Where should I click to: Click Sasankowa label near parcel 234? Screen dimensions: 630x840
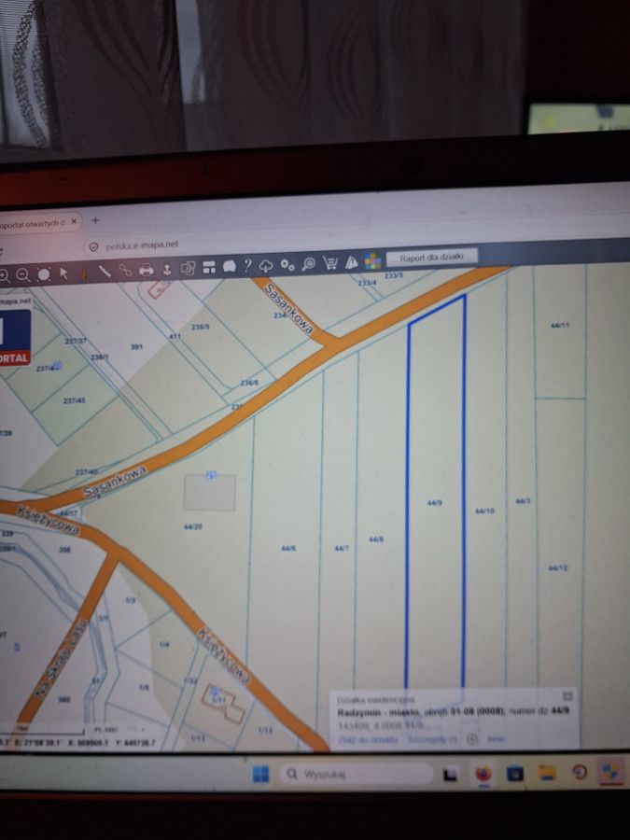pyautogui.click(x=289, y=309)
